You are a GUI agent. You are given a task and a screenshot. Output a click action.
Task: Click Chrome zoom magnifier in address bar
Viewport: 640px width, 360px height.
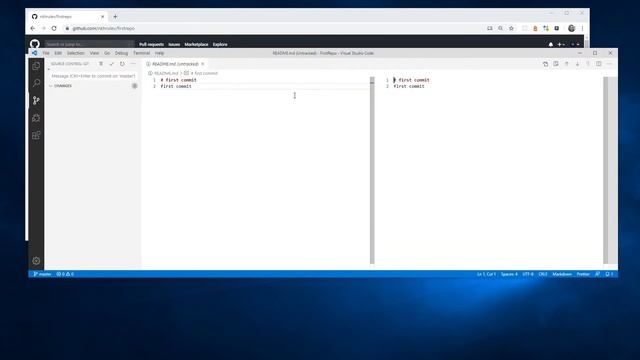pyautogui.click(x=500, y=28)
